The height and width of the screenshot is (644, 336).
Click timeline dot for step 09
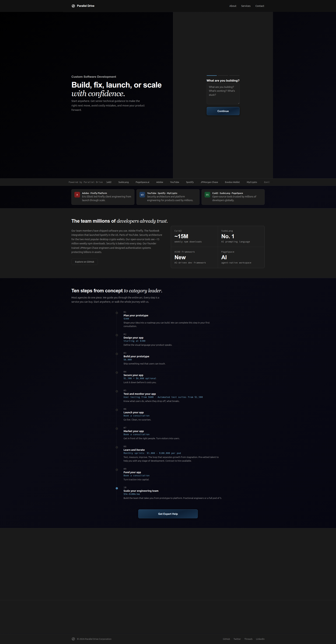pyautogui.click(x=117, y=470)
